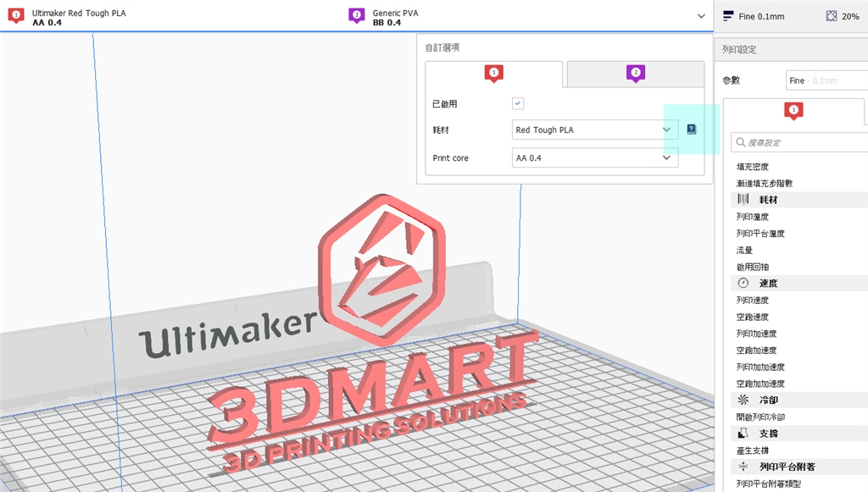Open the Print core AA 0.4 dropdown
The height and width of the screenshot is (492, 868).
pos(595,158)
